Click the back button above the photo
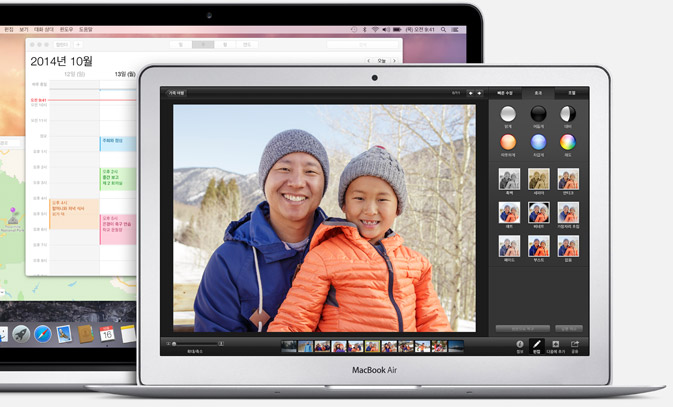The width and height of the screenshot is (673, 407). pos(176,93)
